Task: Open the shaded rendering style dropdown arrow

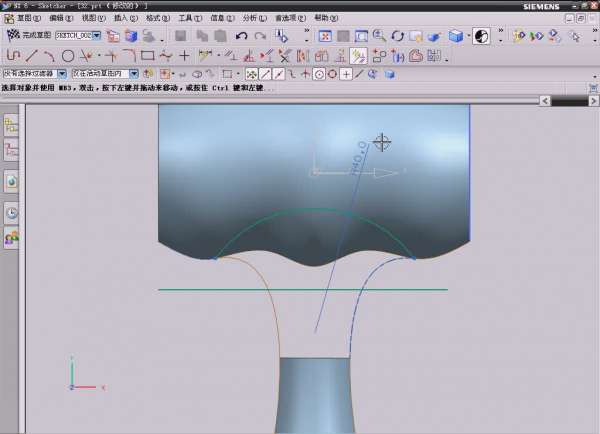Action: click(x=469, y=36)
